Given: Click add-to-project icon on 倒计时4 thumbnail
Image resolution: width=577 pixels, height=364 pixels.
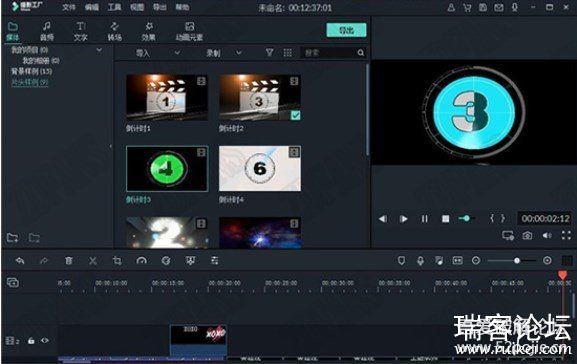Looking at the screenshot, I should click(x=294, y=152).
